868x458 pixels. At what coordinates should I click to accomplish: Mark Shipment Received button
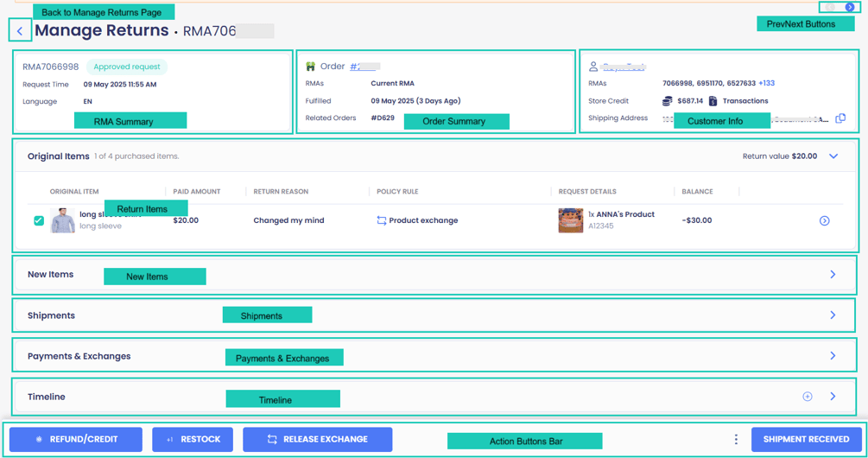[806, 439]
